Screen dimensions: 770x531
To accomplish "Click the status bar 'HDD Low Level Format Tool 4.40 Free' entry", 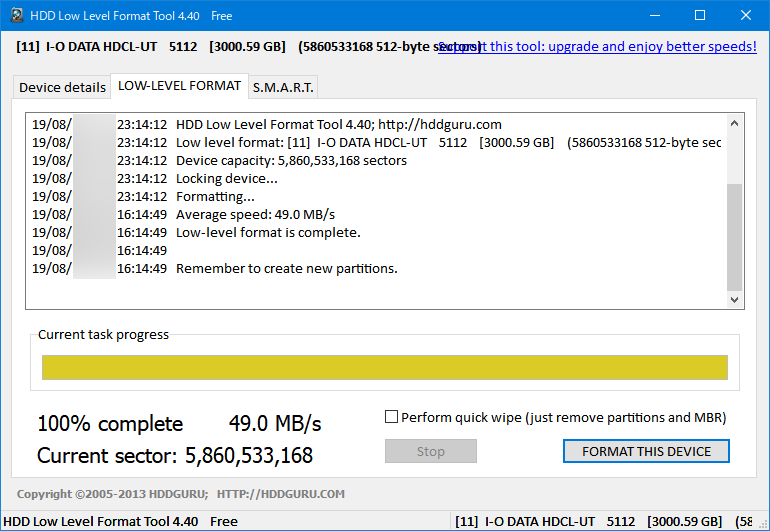I will [120, 521].
